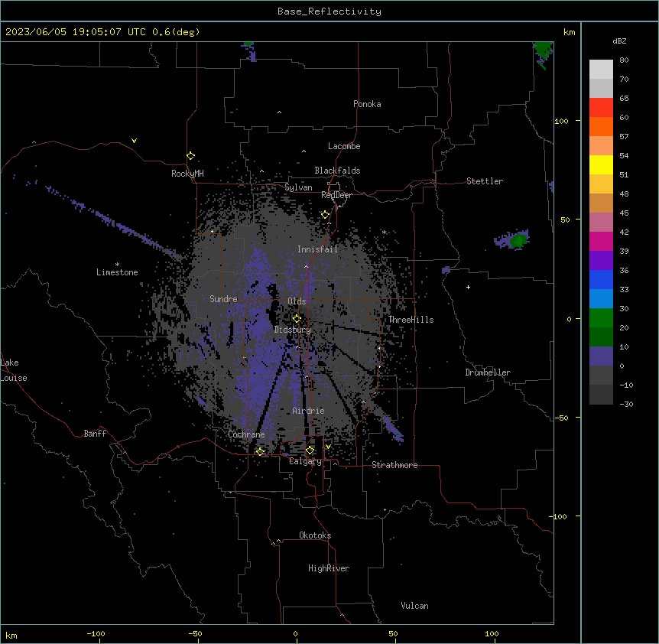Click the Strathmore label
The height and width of the screenshot is (644, 659).
[x=394, y=465]
